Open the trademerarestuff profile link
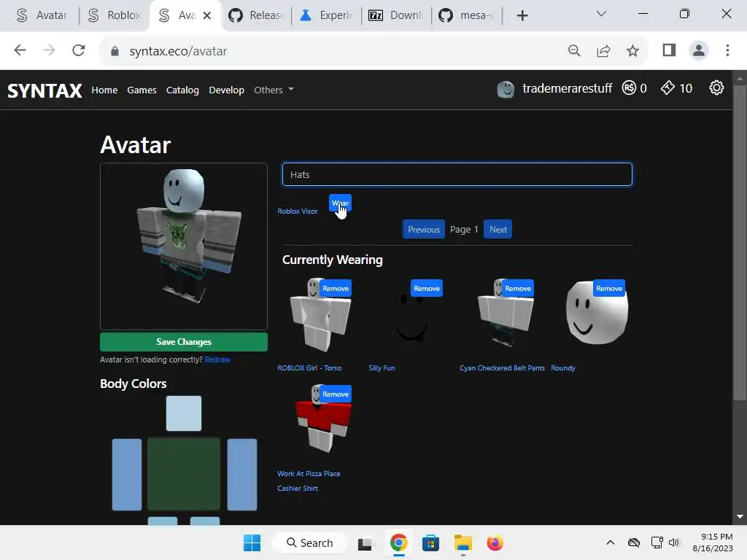747x560 pixels. pyautogui.click(x=567, y=88)
